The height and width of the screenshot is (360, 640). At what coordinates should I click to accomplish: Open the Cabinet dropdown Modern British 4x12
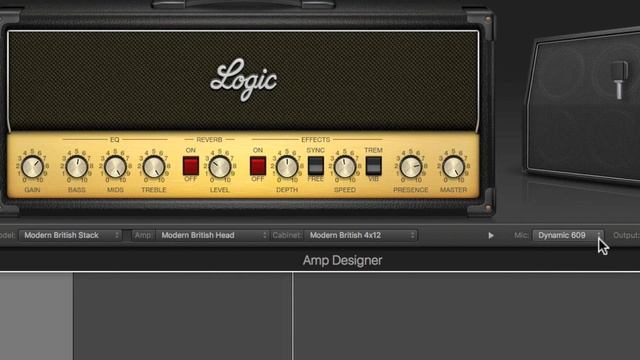pos(361,235)
